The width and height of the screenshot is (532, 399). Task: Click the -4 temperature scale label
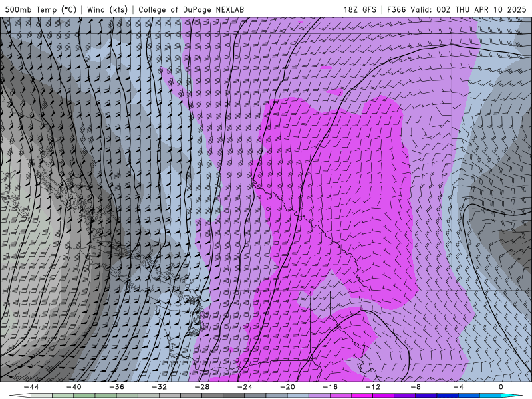pos(459,387)
